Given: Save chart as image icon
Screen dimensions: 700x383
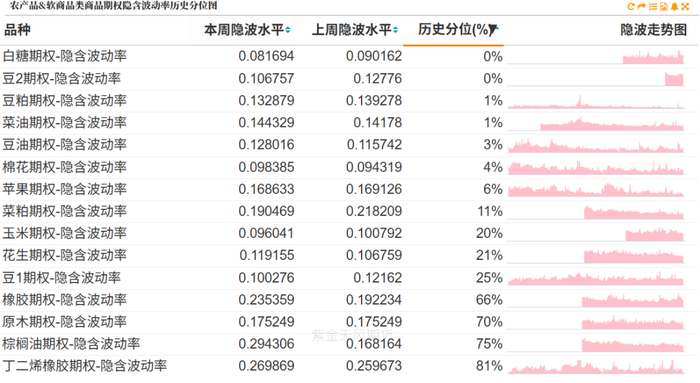Looking at the screenshot, I should [663, 6].
